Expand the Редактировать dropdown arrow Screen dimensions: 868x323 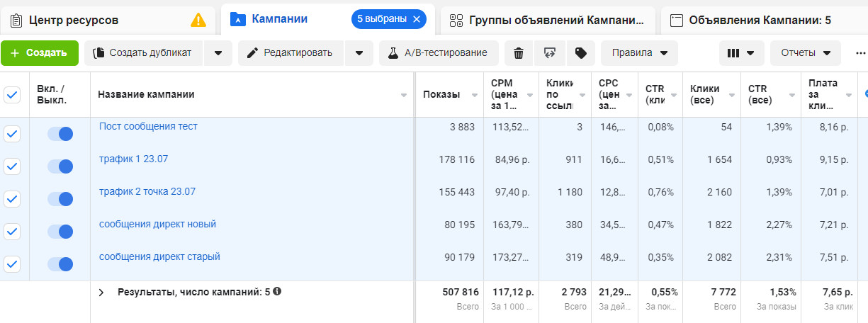click(x=359, y=53)
